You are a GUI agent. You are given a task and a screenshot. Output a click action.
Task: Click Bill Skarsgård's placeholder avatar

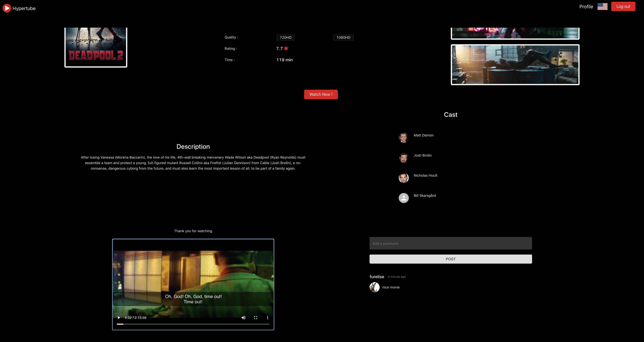coord(404,198)
